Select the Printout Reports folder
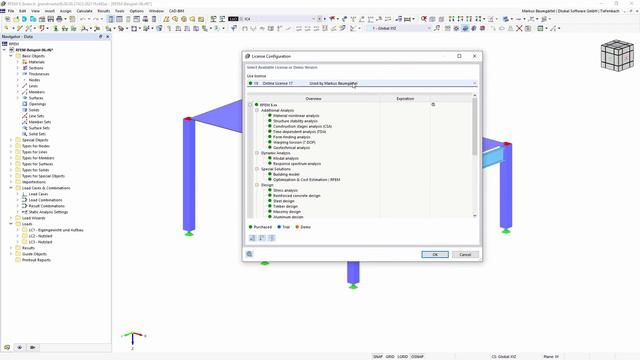640x360 pixels. pos(36,260)
